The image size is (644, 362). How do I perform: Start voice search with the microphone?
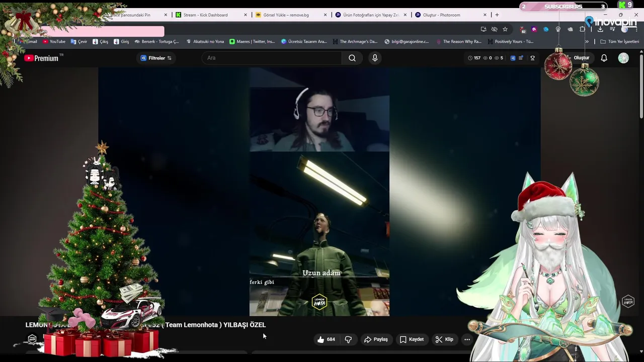pyautogui.click(x=375, y=58)
